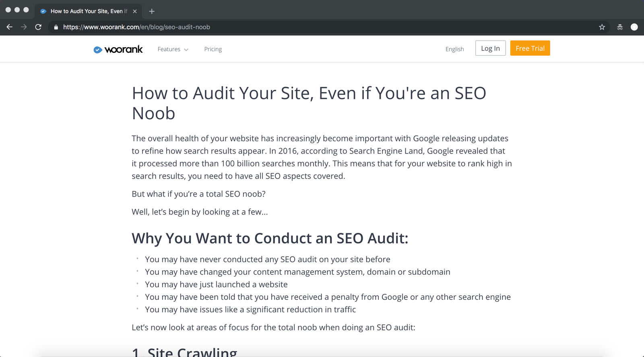Open the browser menu circle at far right
Image resolution: width=644 pixels, height=357 pixels.
(634, 27)
